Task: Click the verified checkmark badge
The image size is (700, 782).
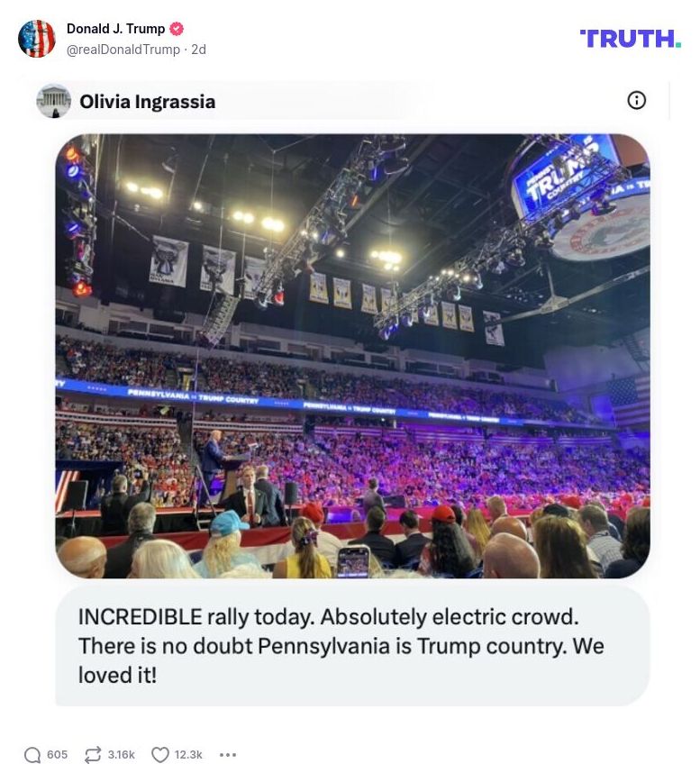Action: coord(176,28)
